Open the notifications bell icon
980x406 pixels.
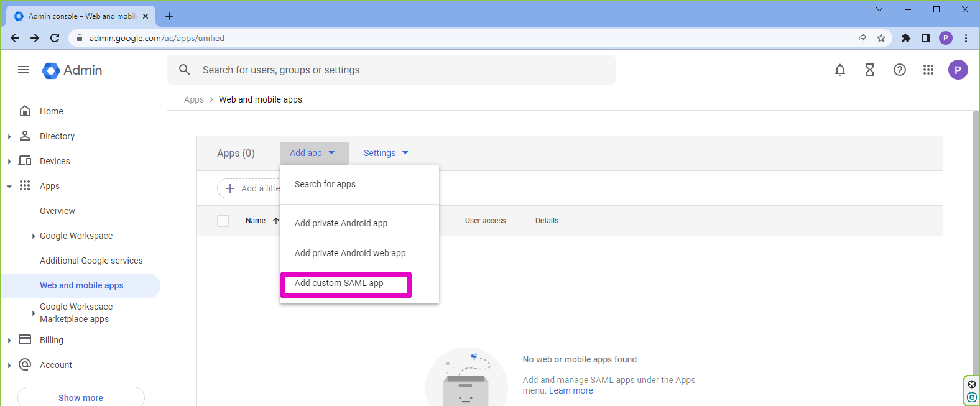pyautogui.click(x=840, y=70)
